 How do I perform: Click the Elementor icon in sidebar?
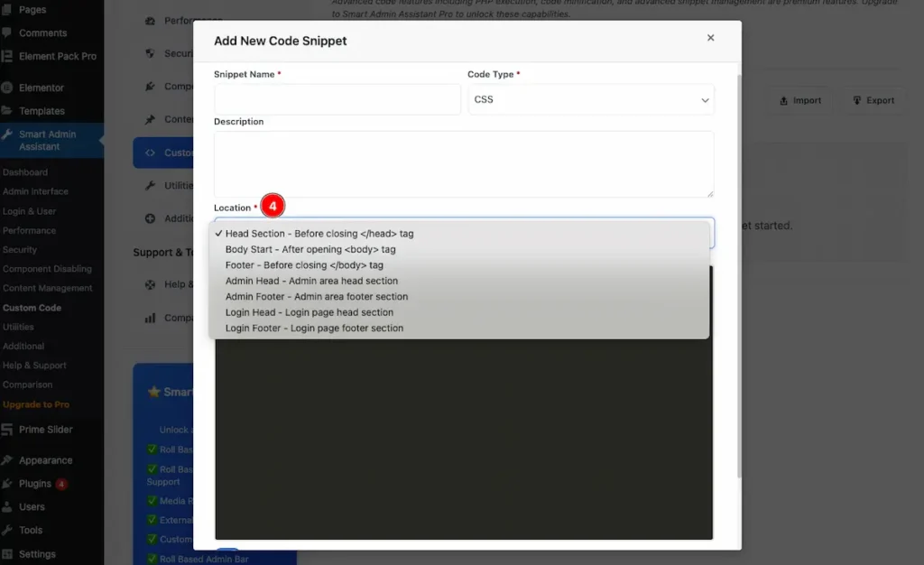click(x=6, y=88)
